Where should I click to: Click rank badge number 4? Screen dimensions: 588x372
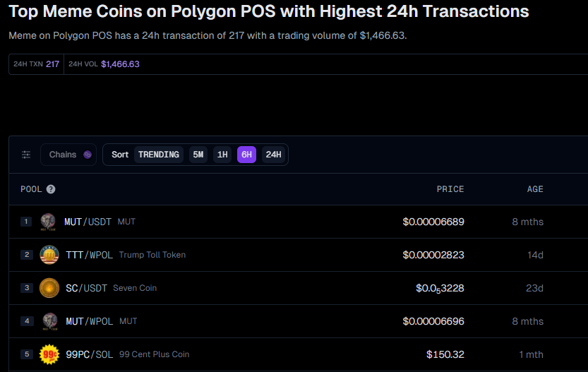coord(27,321)
